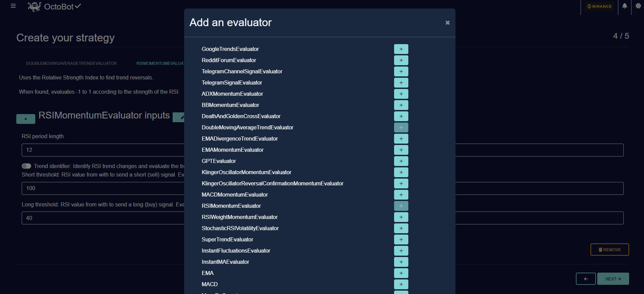Image resolution: width=644 pixels, height=294 pixels.
Task: Click plus beside DoubleMovingAverageTrendEvaluator
Action: [401, 127]
